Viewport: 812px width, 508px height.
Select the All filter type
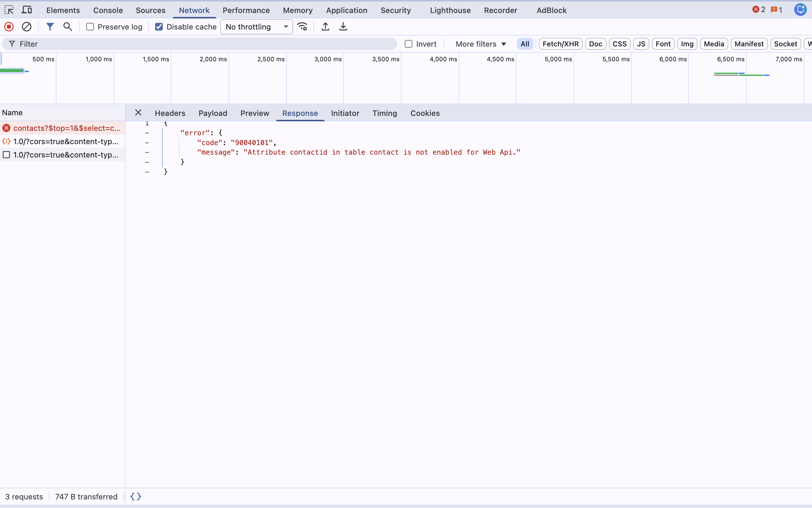click(x=525, y=44)
